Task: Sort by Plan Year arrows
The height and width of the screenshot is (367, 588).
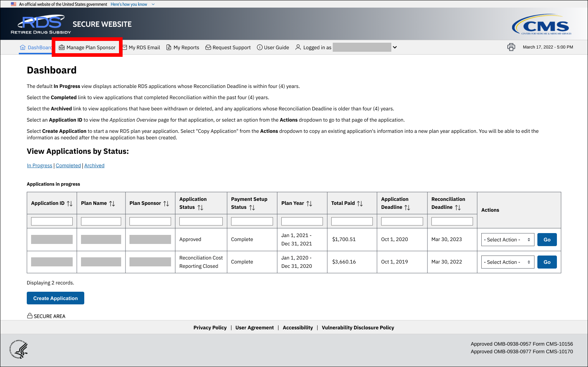Action: 309,203
